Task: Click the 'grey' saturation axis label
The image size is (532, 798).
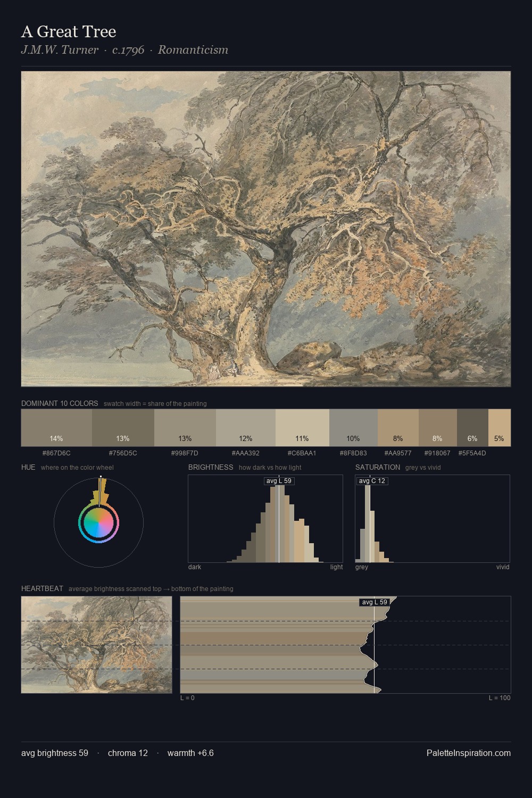Action: tap(362, 567)
